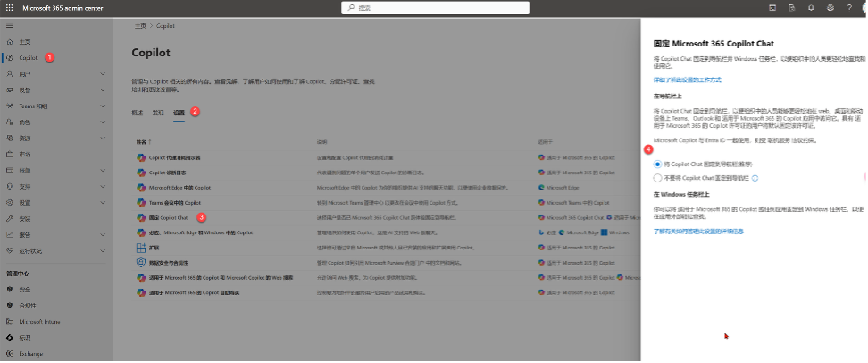
Task: Expand the 设备 devices section chevron
Action: pyautogui.click(x=103, y=89)
